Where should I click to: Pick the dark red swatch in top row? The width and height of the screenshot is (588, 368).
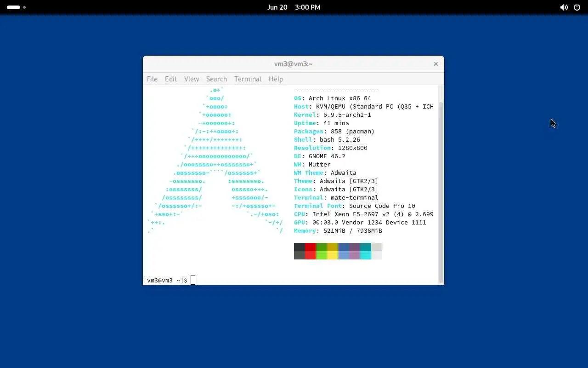coord(311,247)
